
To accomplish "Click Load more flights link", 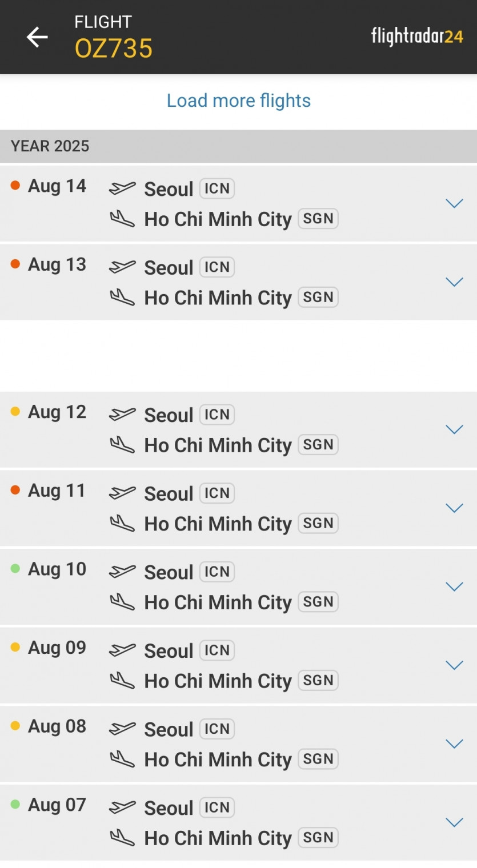I will pos(239,101).
